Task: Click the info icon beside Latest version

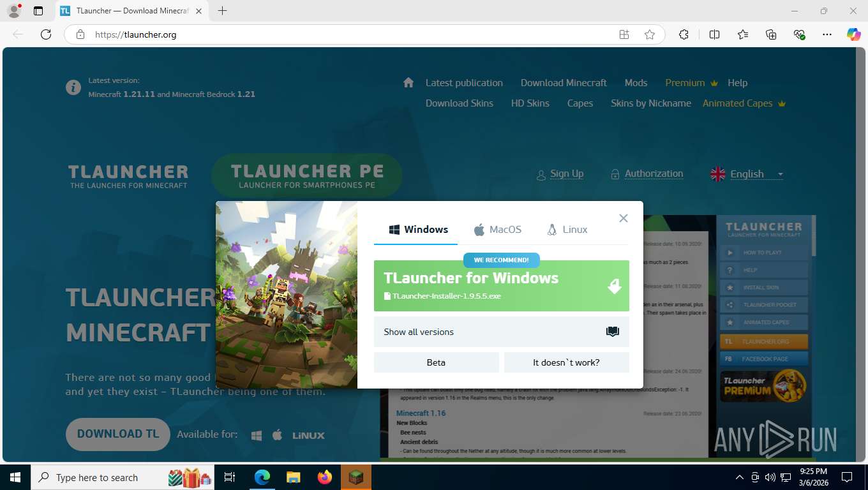Action: coord(73,87)
